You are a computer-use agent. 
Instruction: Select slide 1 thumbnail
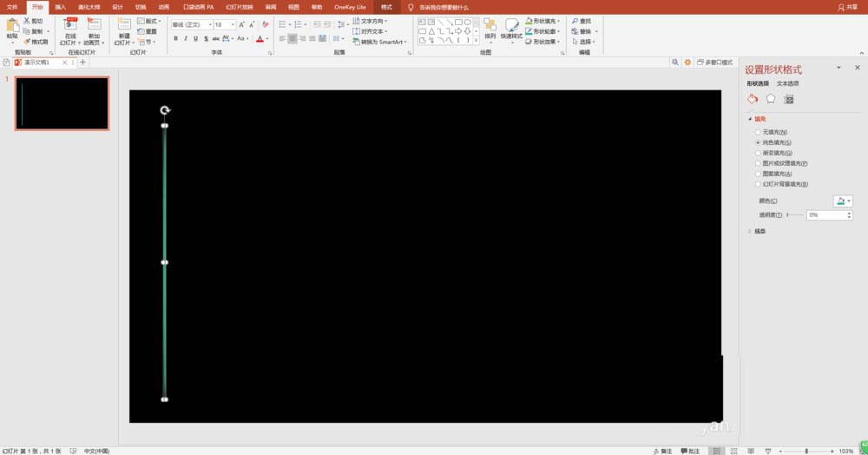(x=62, y=103)
